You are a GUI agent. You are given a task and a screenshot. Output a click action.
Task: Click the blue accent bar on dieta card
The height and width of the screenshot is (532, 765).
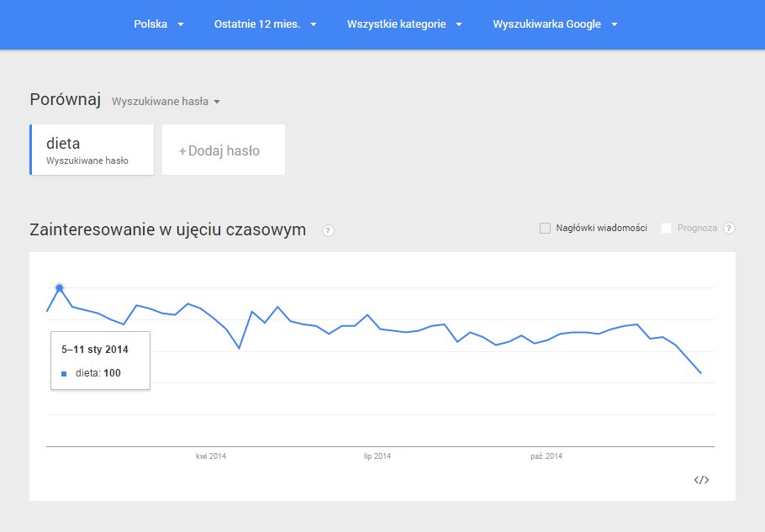coord(31,150)
